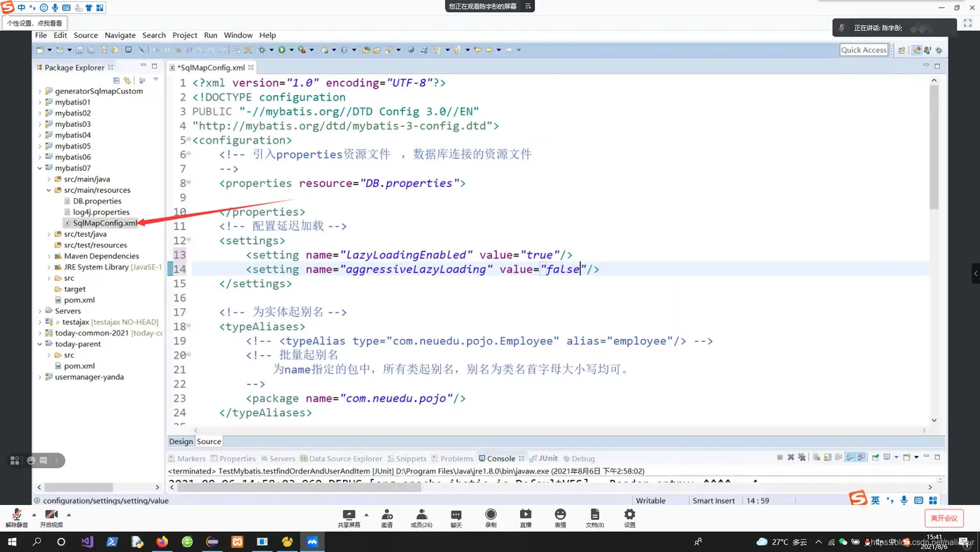Image resolution: width=980 pixels, height=552 pixels.
Task: Open the Project menu
Action: pyautogui.click(x=185, y=35)
